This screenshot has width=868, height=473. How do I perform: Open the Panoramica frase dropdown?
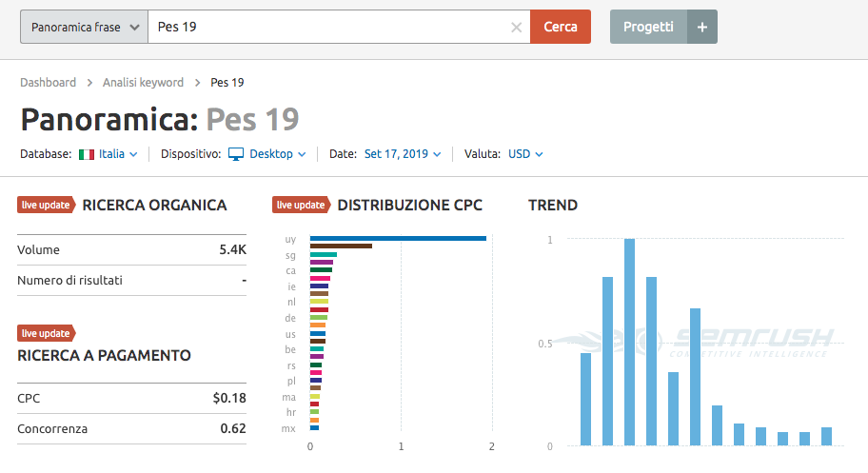point(84,27)
